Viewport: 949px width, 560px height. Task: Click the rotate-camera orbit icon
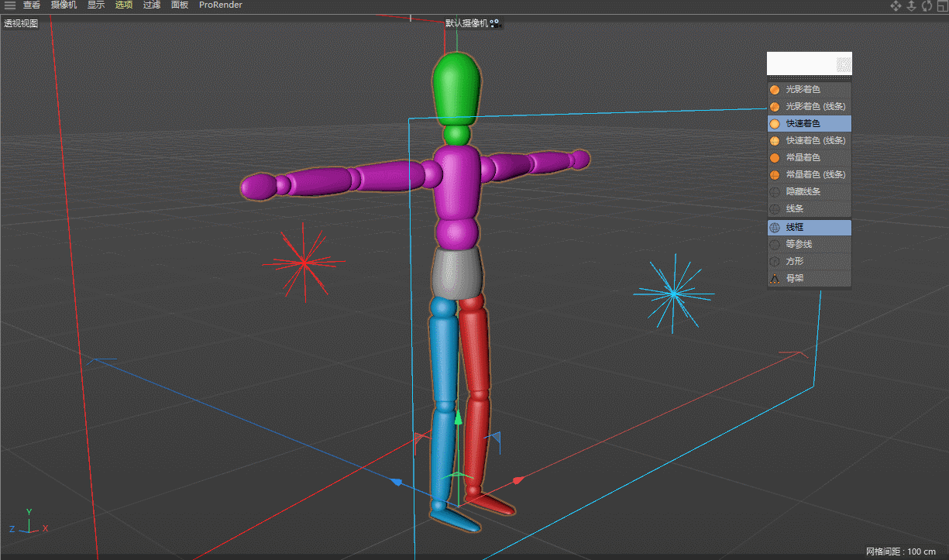[x=927, y=5]
